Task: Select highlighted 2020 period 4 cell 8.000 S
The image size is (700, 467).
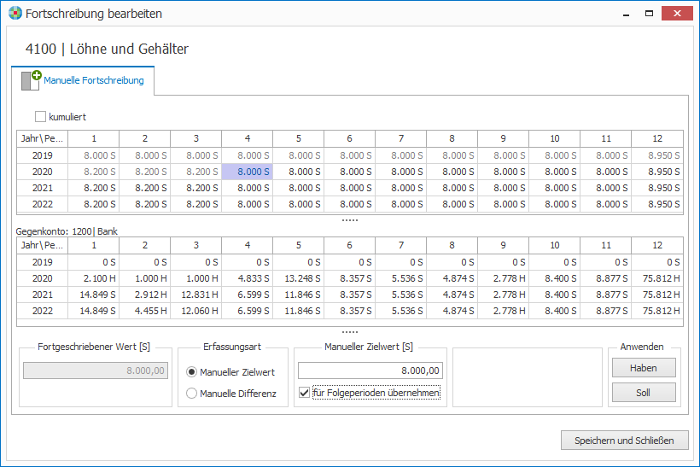Action: (247, 172)
